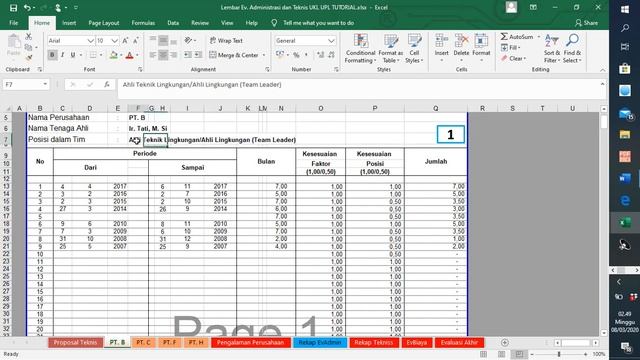The height and width of the screenshot is (360, 640).
Task: Pick the red font color swatch
Action: click(x=129, y=55)
